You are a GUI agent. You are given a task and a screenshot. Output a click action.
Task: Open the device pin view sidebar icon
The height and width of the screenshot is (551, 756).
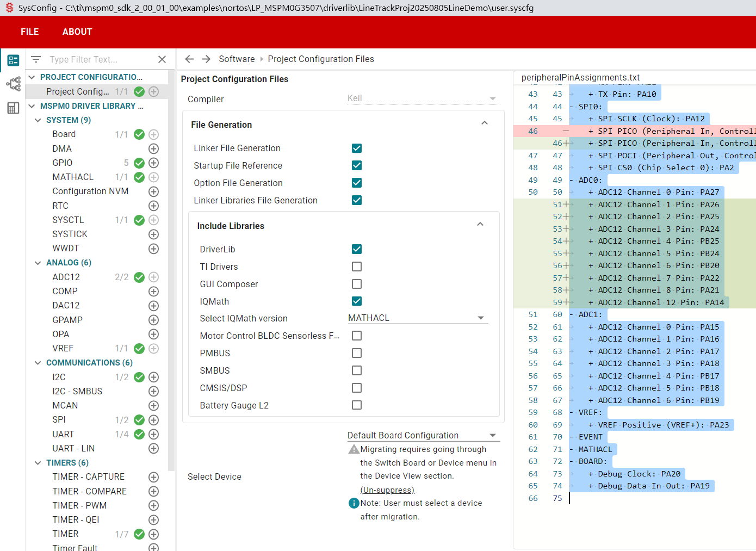pos(13,84)
